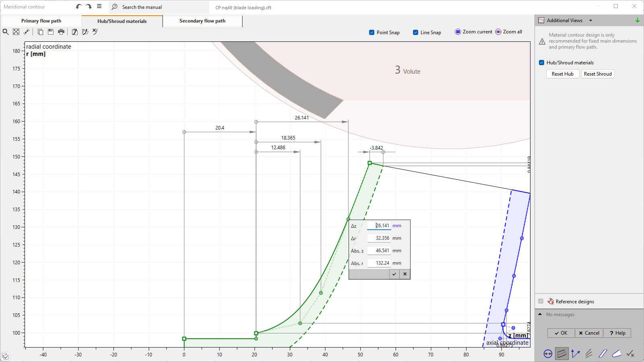The height and width of the screenshot is (362, 644).
Task: Confirm coordinate popup with checkmark button
Action: coord(394,274)
